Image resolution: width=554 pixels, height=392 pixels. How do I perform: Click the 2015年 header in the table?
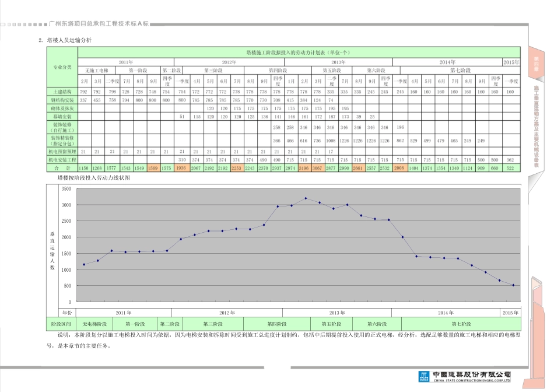pos(511,62)
